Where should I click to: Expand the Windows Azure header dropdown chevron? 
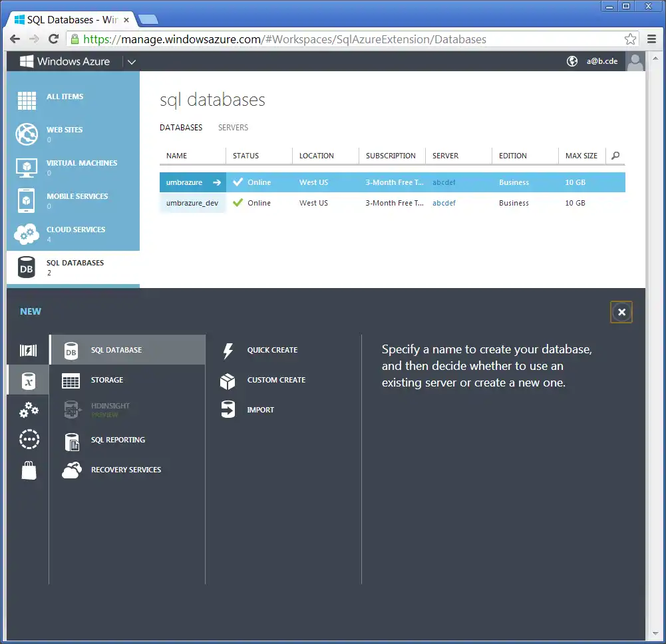pyautogui.click(x=132, y=62)
